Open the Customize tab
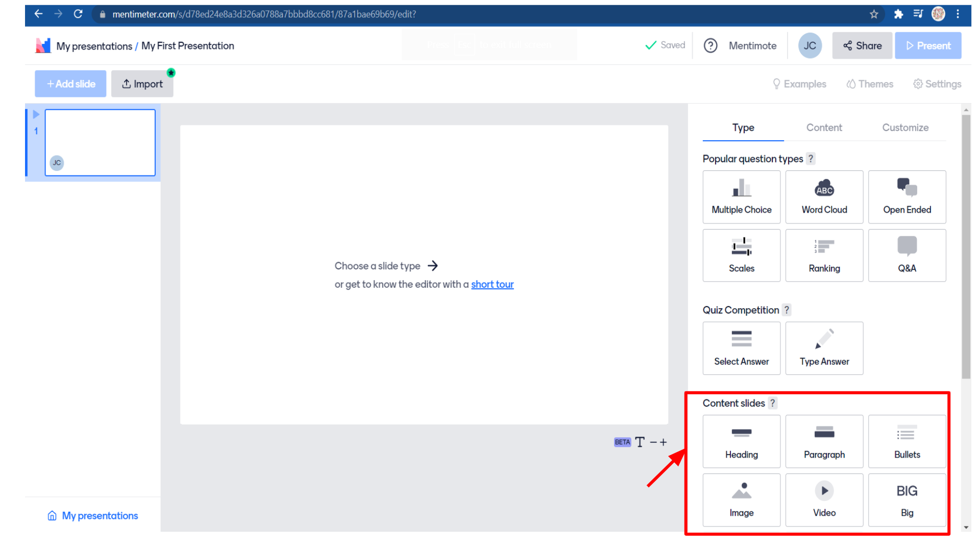 coord(905,128)
